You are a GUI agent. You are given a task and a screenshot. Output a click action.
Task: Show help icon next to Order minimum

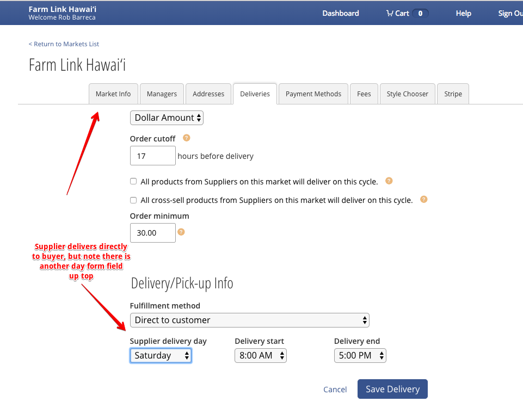[x=181, y=232]
